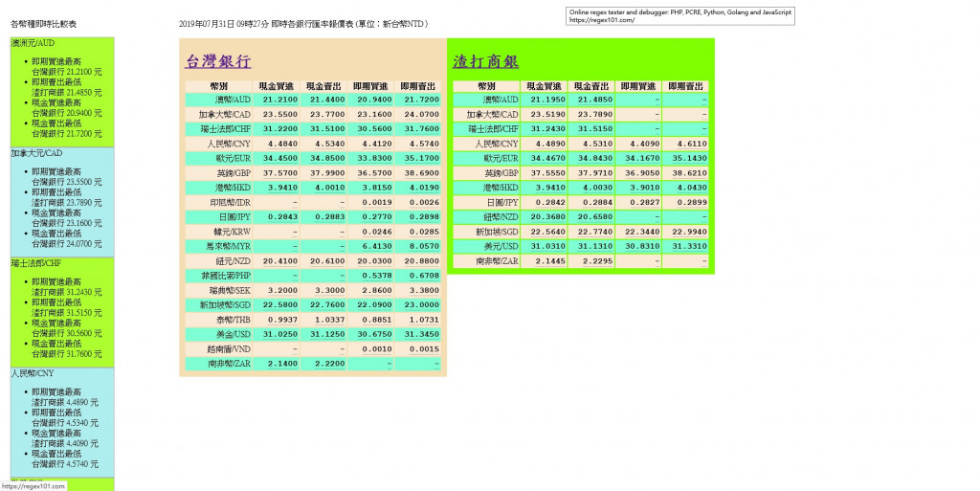Open the 渣打商銀 heading link

tap(485, 61)
